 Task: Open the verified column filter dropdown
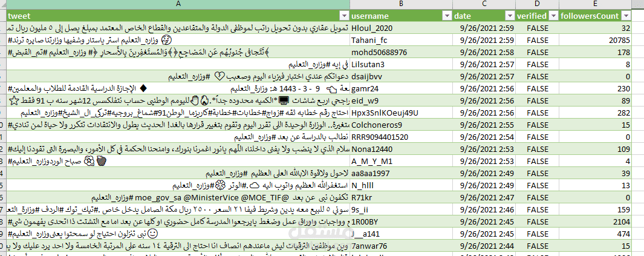point(553,16)
